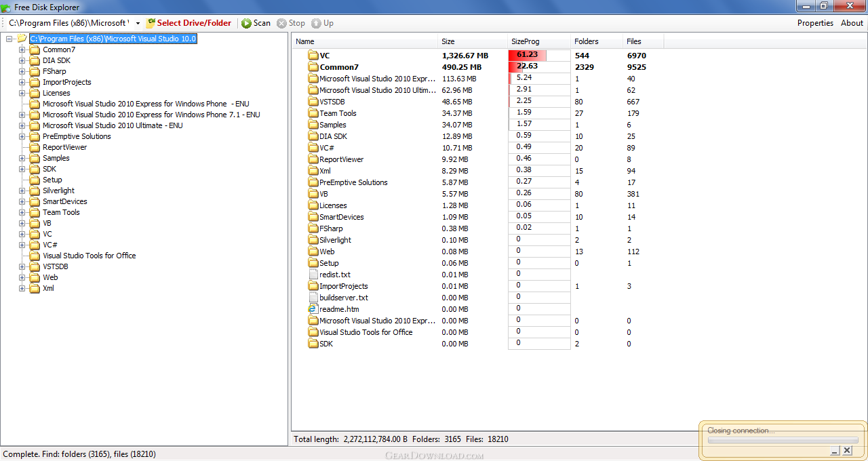Click Select Drive/Folder

pos(189,23)
